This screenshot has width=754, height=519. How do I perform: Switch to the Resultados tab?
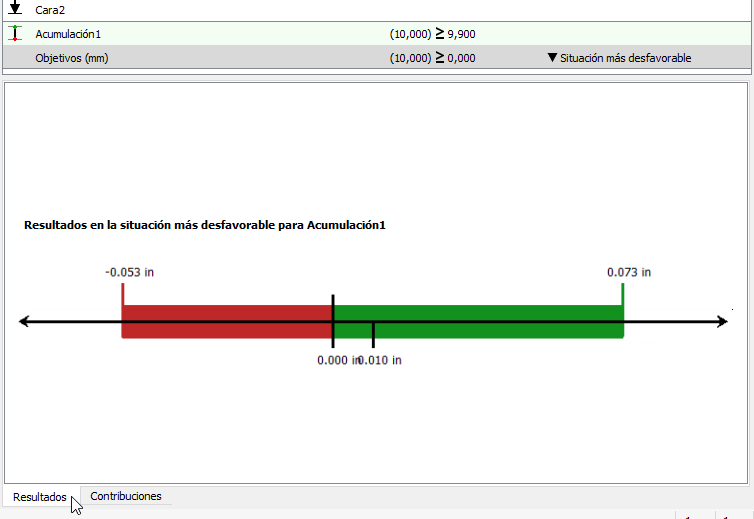point(40,497)
